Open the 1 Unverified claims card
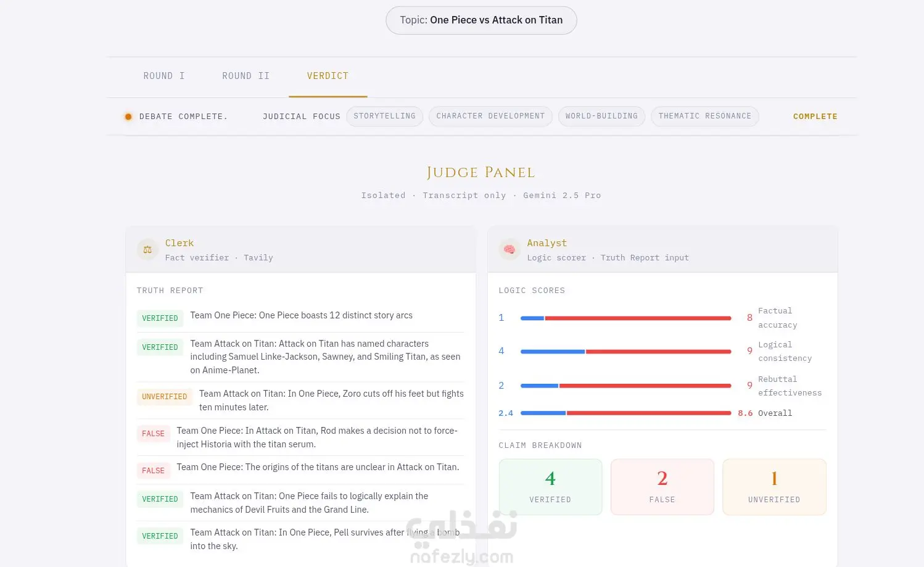The height and width of the screenshot is (567, 924). [x=774, y=487]
